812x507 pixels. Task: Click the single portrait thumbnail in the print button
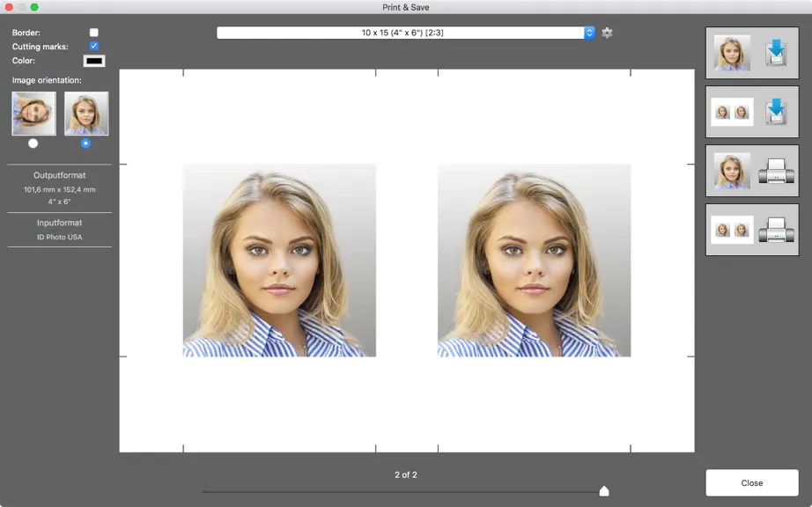point(732,171)
